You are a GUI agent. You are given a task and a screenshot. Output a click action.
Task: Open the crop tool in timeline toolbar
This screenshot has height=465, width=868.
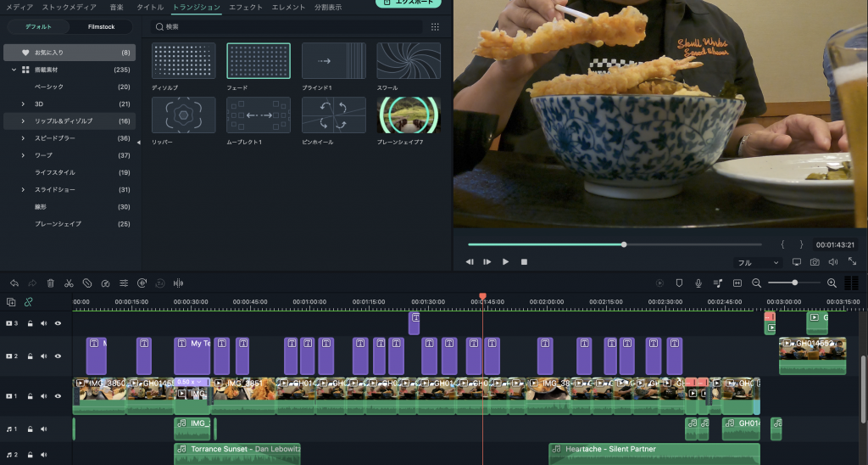coord(87,283)
